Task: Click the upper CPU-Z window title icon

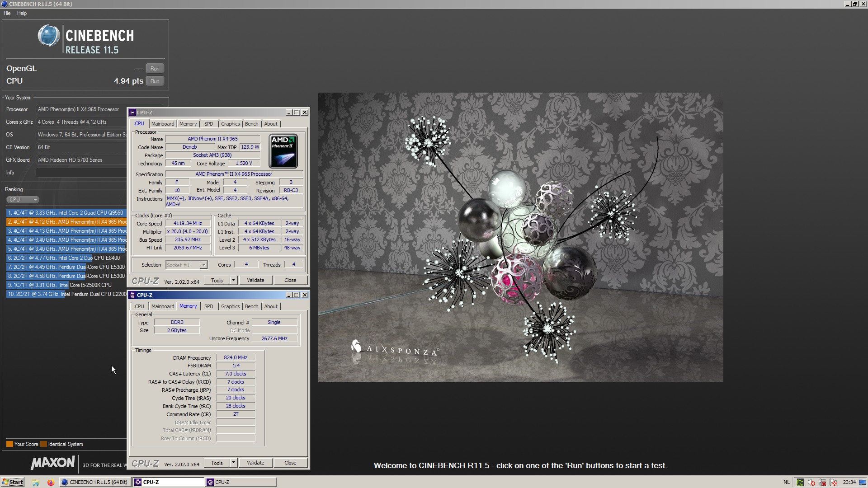Action: (x=132, y=113)
